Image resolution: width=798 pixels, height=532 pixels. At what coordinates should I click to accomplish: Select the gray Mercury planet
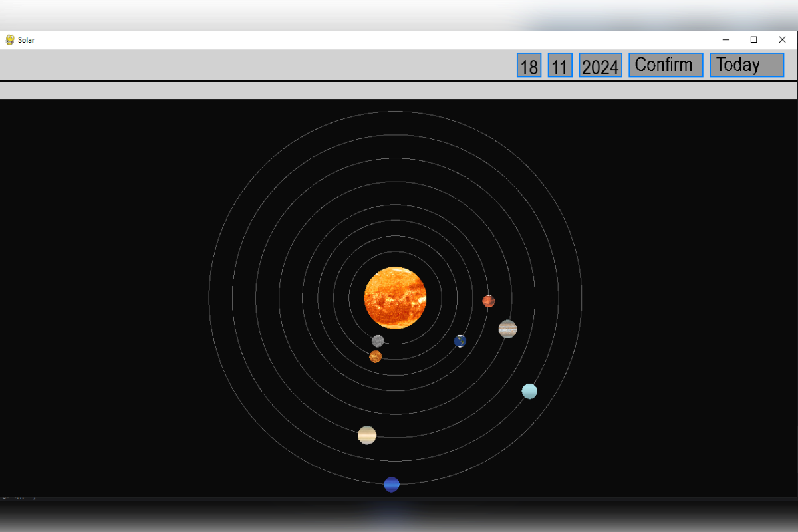pos(378,341)
